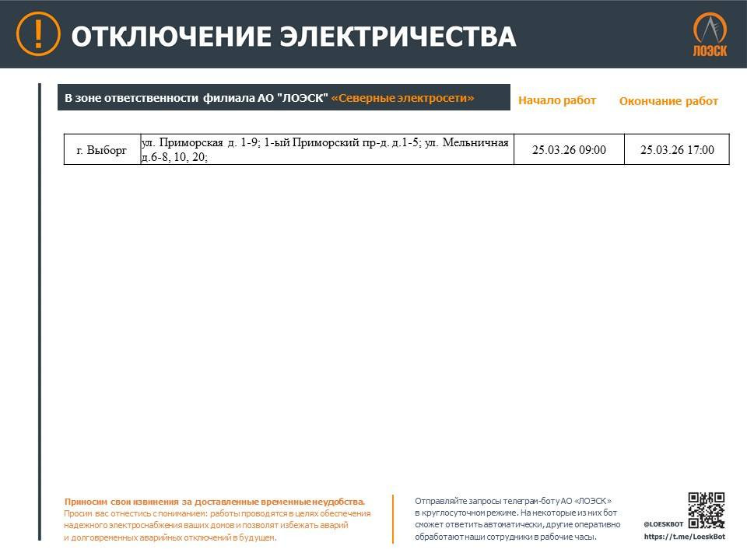
Task: Click the ОТКЛЮЧЕНИЕ ЭЛЕКТРИЧЕСТВА title
Action: tap(293, 36)
